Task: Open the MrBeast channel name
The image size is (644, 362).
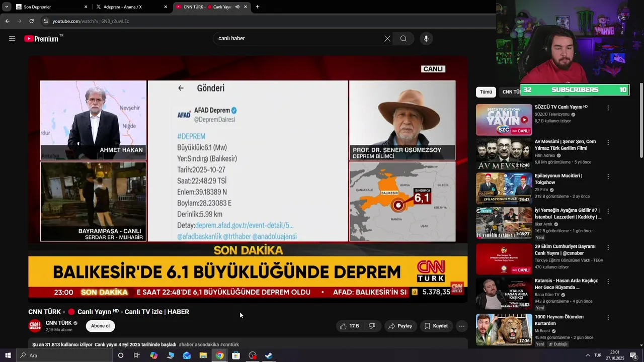Action: click(542, 331)
